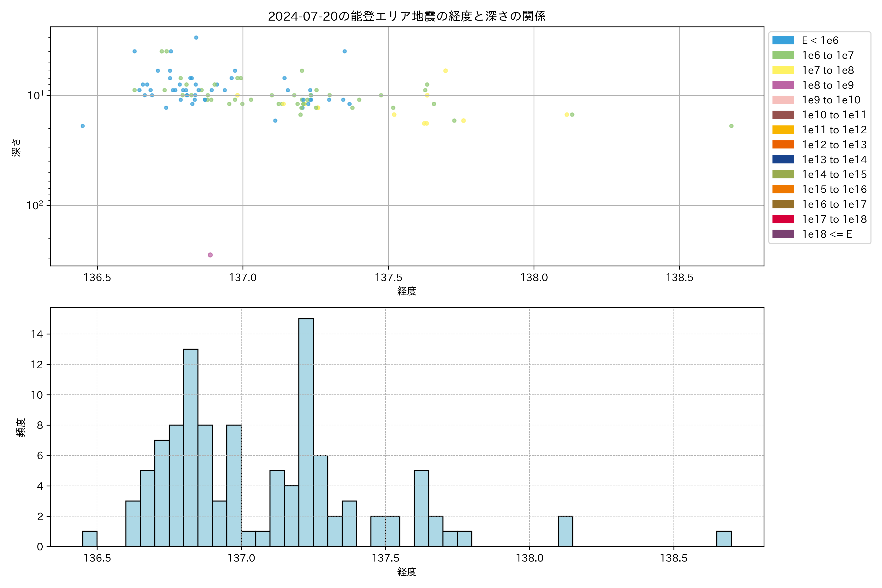Click the 頻度 y-axis label
Screen dimensions: 882x588
pyautogui.click(x=21, y=427)
